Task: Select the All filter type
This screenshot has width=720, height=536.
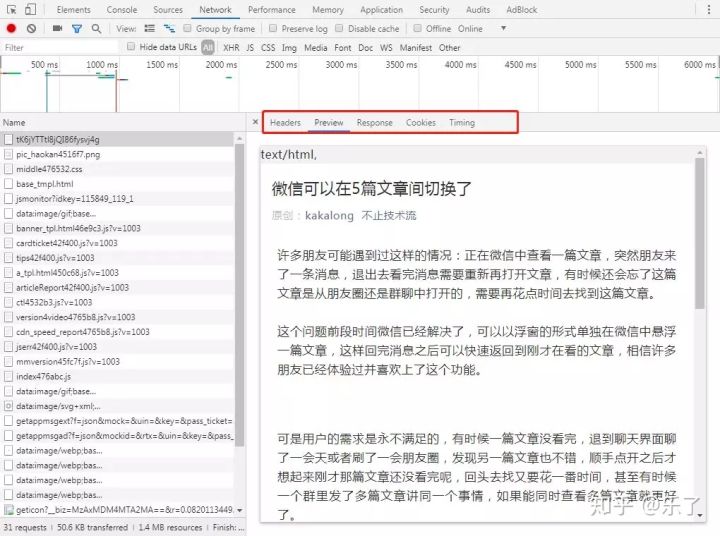Action: [208, 47]
